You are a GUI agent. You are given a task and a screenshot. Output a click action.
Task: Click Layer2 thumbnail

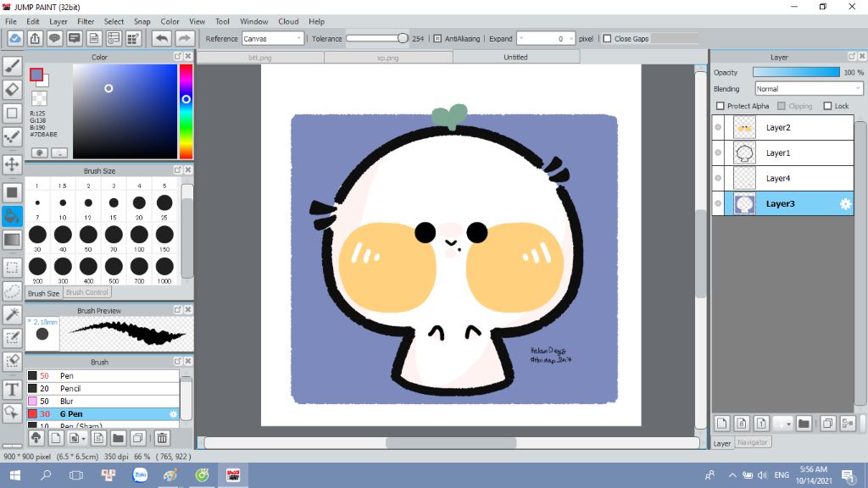coord(744,127)
